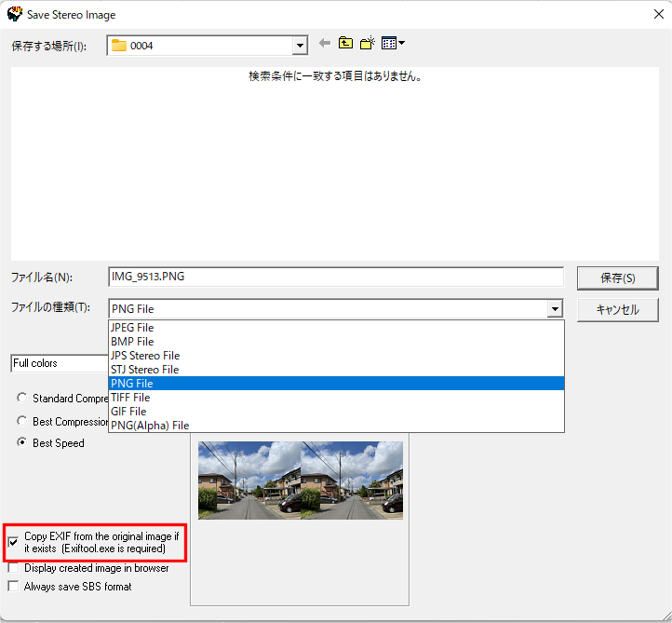Go back to the previous folder
This screenshot has height=623, width=672.
pos(325,44)
